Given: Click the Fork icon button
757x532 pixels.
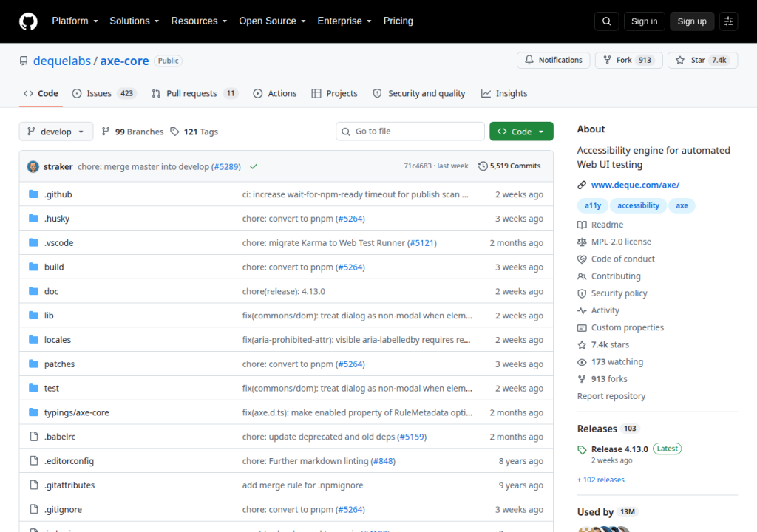Looking at the screenshot, I should [608, 60].
